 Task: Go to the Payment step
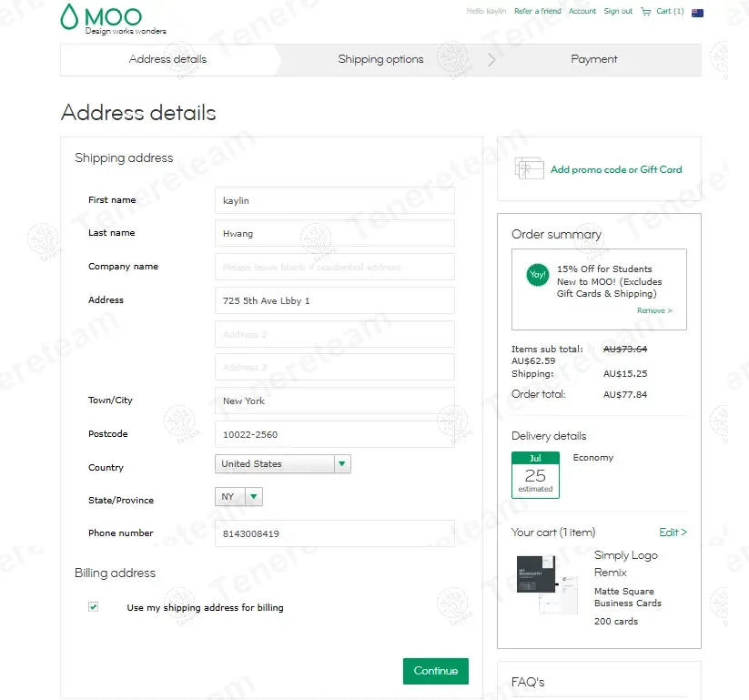593,60
